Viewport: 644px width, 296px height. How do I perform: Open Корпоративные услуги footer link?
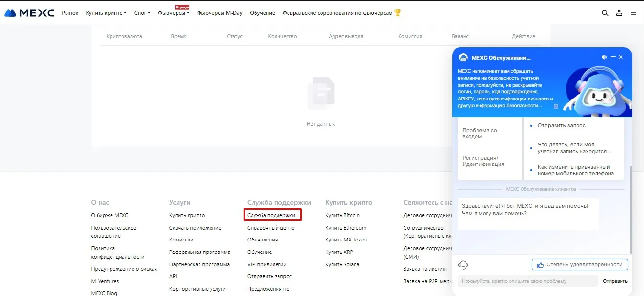click(197, 289)
